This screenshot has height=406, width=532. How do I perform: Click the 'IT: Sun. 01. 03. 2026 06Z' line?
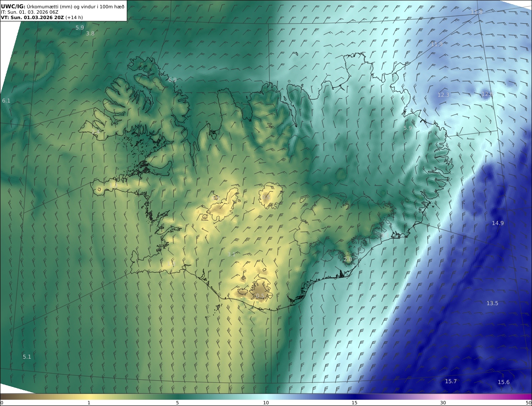pyautogui.click(x=30, y=12)
